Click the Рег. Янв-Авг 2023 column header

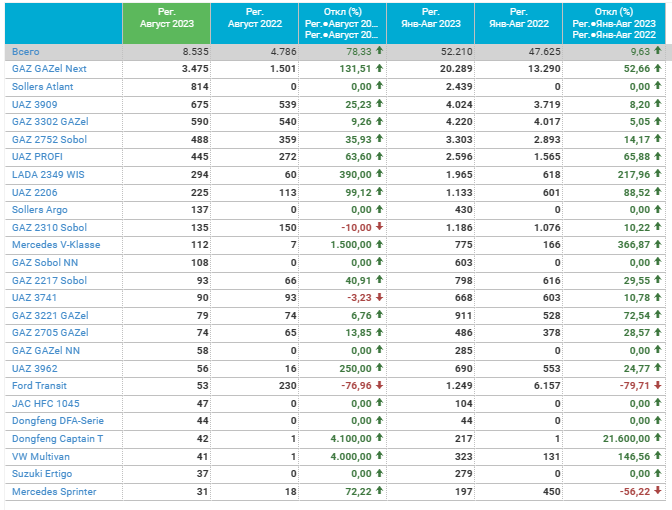pyautogui.click(x=431, y=23)
